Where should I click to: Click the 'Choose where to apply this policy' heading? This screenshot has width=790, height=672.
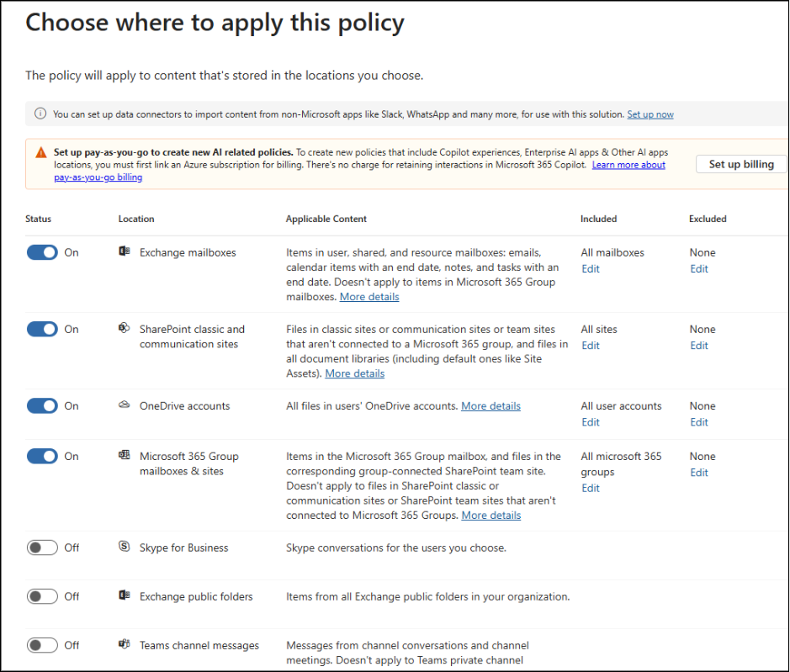point(215,23)
